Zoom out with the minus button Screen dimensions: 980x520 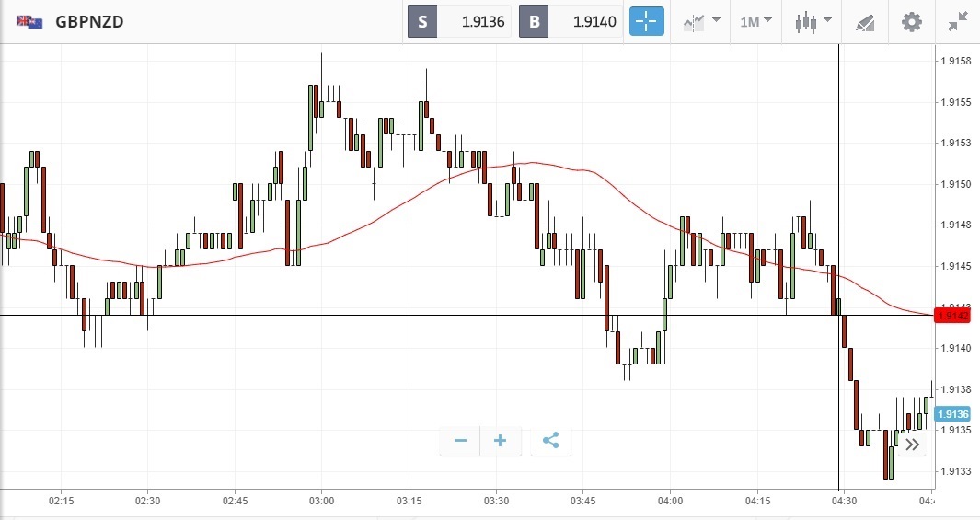click(460, 441)
